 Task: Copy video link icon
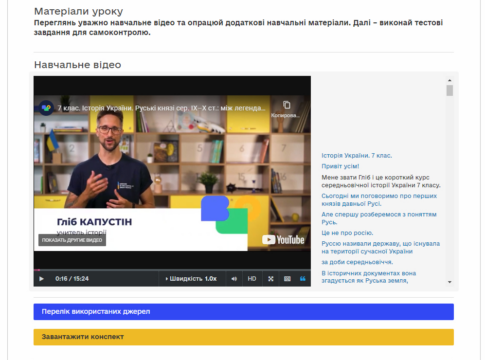[286, 105]
